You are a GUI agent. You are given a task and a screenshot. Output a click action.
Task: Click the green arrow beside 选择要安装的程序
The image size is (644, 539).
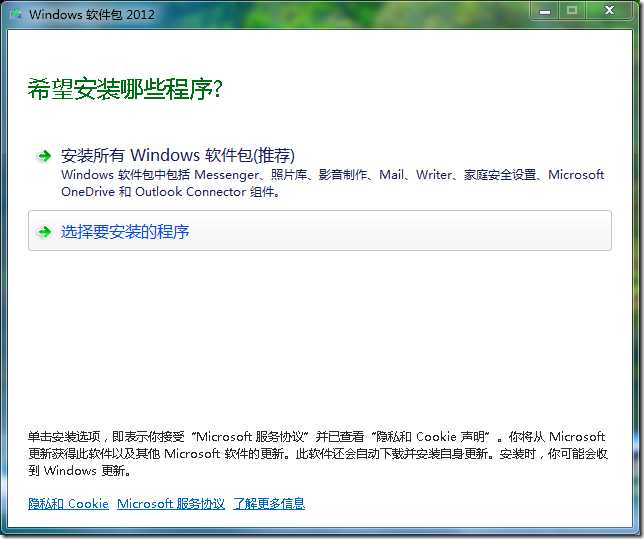coord(44,232)
